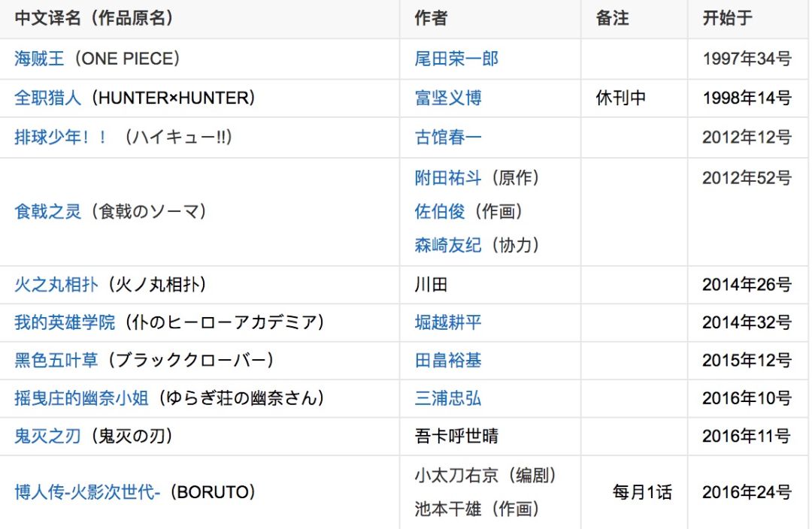Click the 我的英雄学院 link
The image size is (812, 529).
(65, 322)
